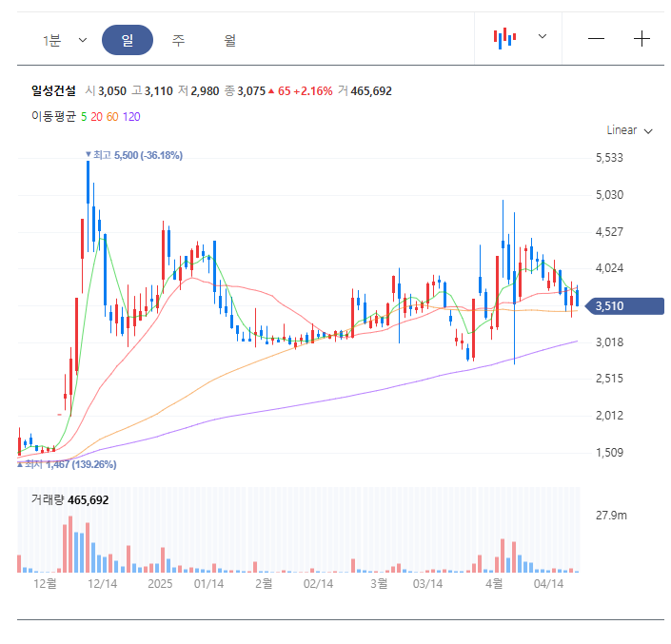Viewport: 671px width, 644px height.
Task: Click the +2.16% change value
Action: [313, 91]
